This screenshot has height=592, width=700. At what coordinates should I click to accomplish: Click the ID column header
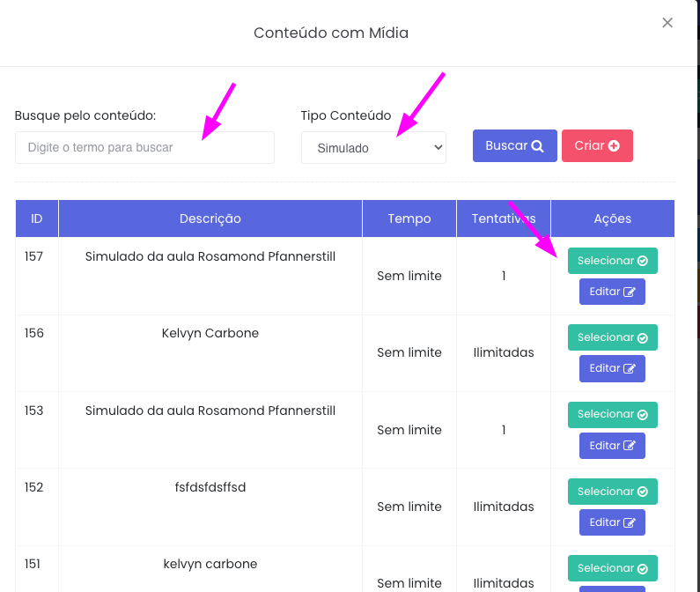(37, 218)
